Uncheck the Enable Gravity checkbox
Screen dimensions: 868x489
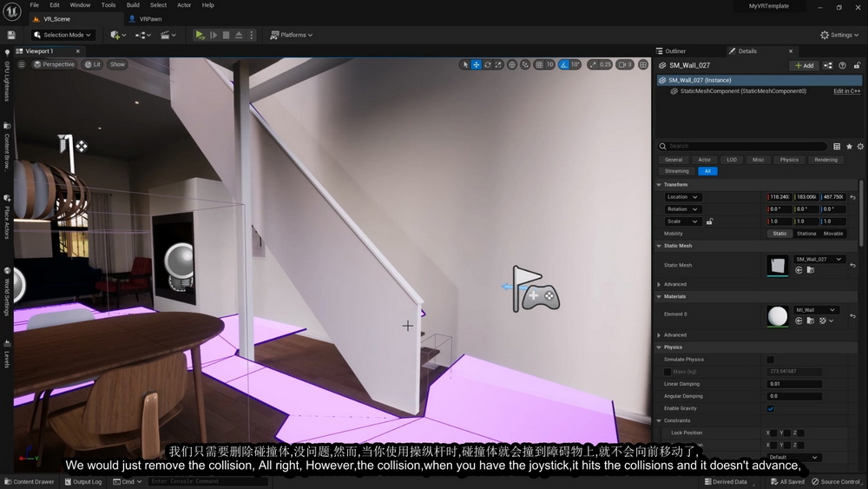tap(771, 409)
